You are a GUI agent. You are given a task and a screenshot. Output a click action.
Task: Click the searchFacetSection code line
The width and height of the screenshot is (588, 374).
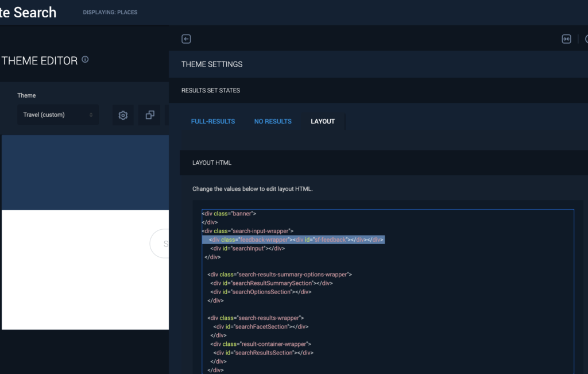click(261, 327)
